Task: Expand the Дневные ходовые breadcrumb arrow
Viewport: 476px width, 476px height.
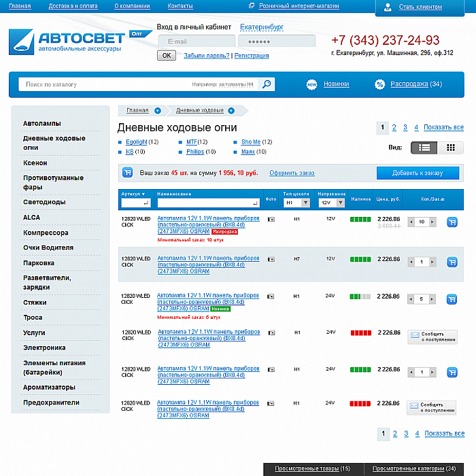Action: click(x=231, y=111)
